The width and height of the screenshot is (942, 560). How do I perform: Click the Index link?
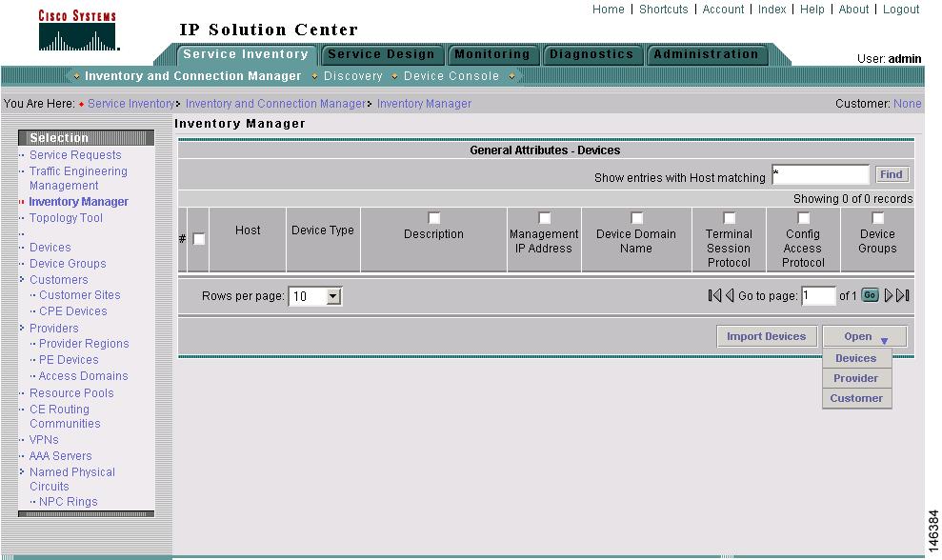tap(772, 9)
